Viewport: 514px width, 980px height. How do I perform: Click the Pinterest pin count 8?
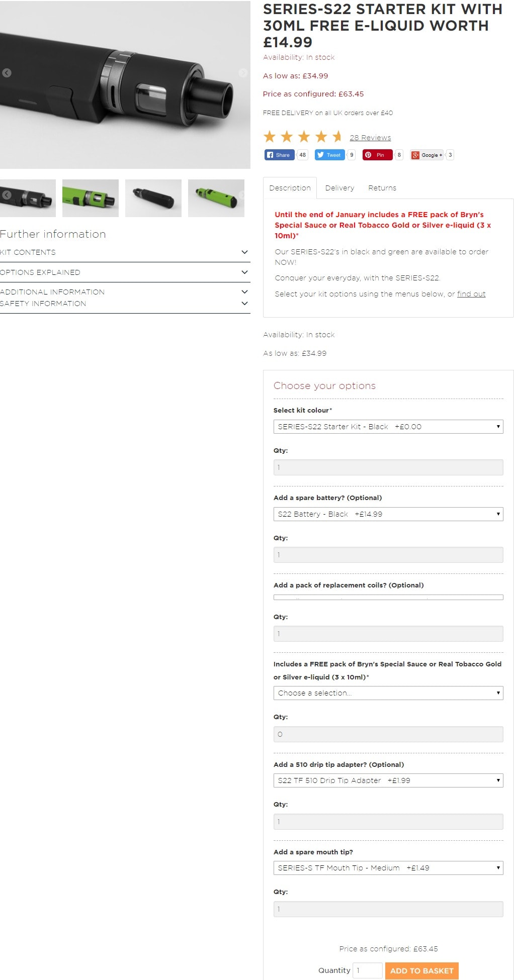click(399, 155)
